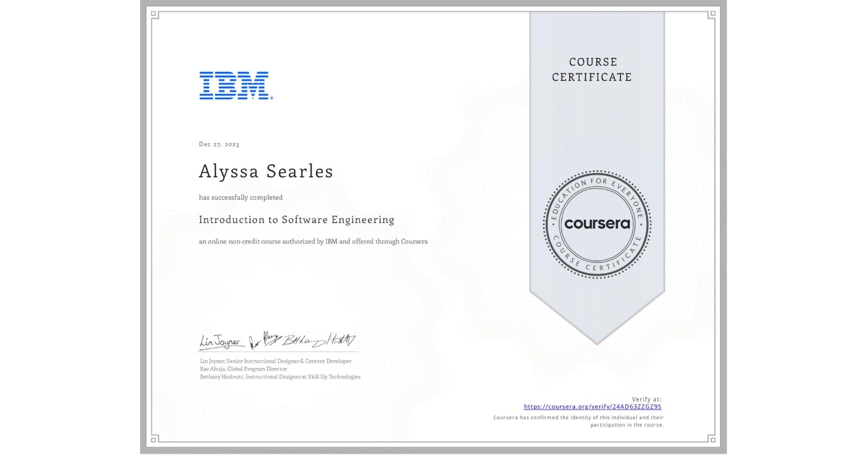The height and width of the screenshot is (455, 868).
Task: Click the top-left corner ornament of the border
Action: [153, 13]
